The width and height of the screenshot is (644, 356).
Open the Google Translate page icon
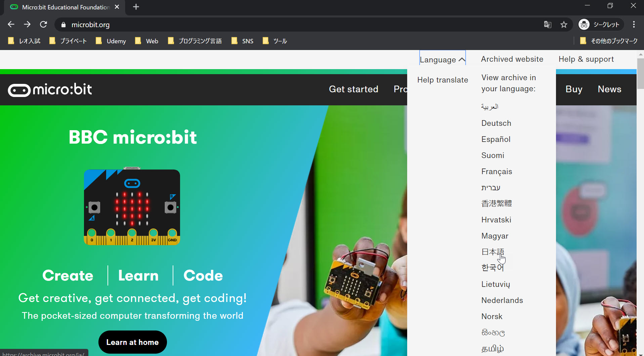(x=548, y=24)
